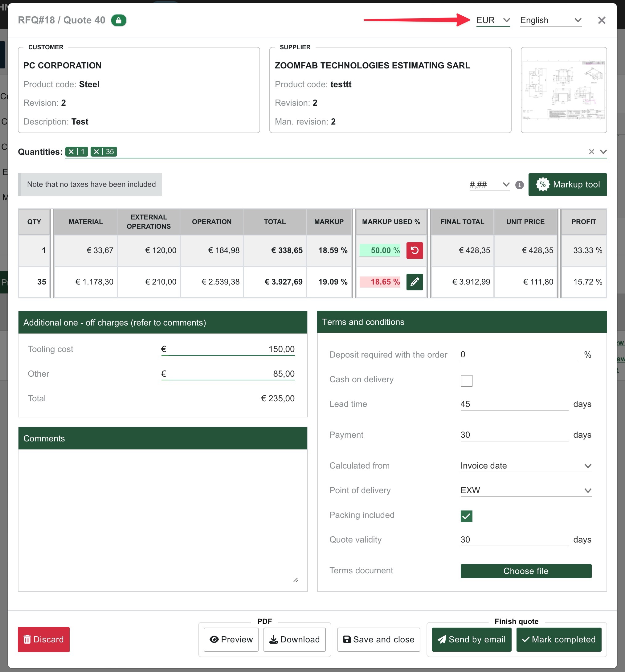The height and width of the screenshot is (672, 625).
Task: Open the Markup tool
Action: tap(567, 185)
